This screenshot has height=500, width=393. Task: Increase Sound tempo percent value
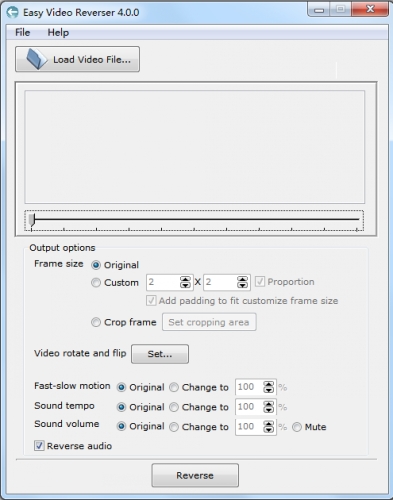[269, 404]
